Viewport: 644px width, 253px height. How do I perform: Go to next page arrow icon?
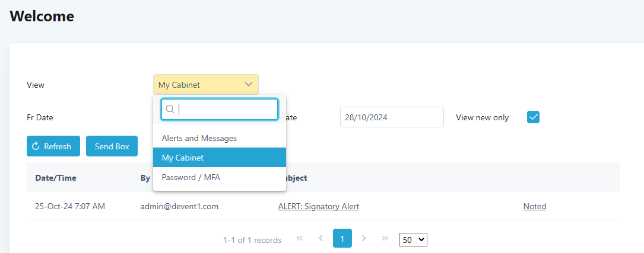(364, 238)
